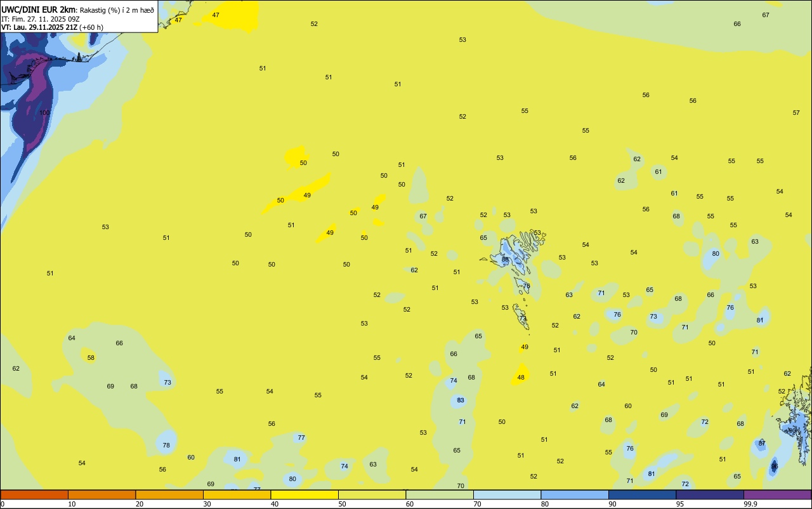Click the 57 humidity value on the map

point(796,112)
